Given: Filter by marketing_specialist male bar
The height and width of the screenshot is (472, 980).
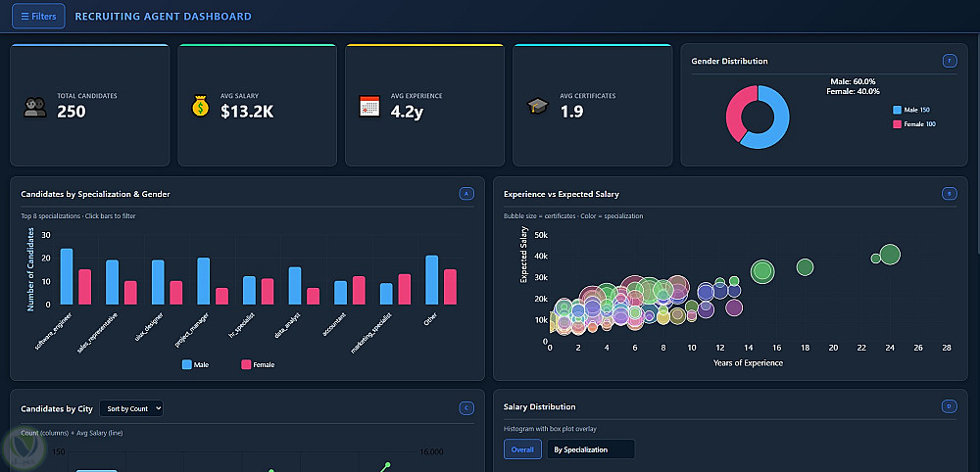Looking at the screenshot, I should point(386,294).
